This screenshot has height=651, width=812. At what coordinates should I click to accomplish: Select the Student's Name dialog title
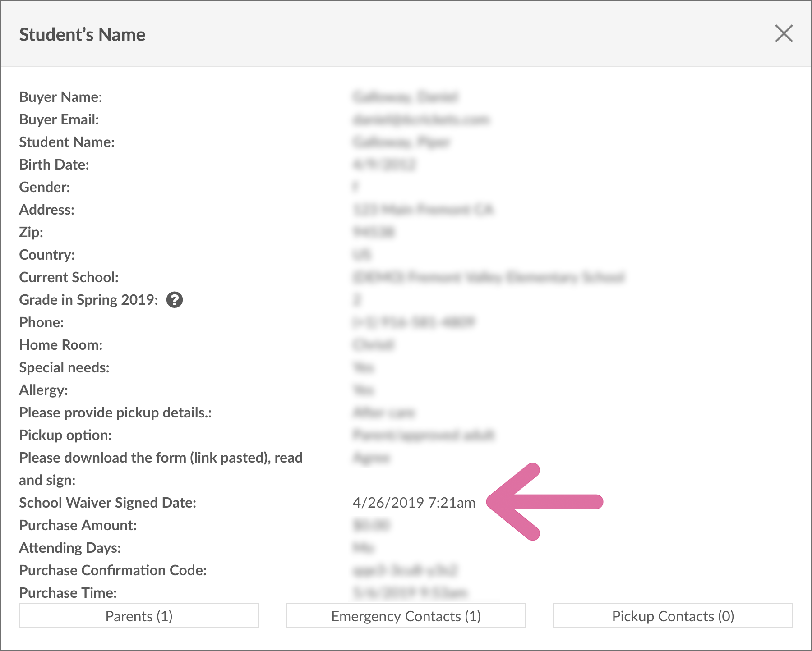82,35
